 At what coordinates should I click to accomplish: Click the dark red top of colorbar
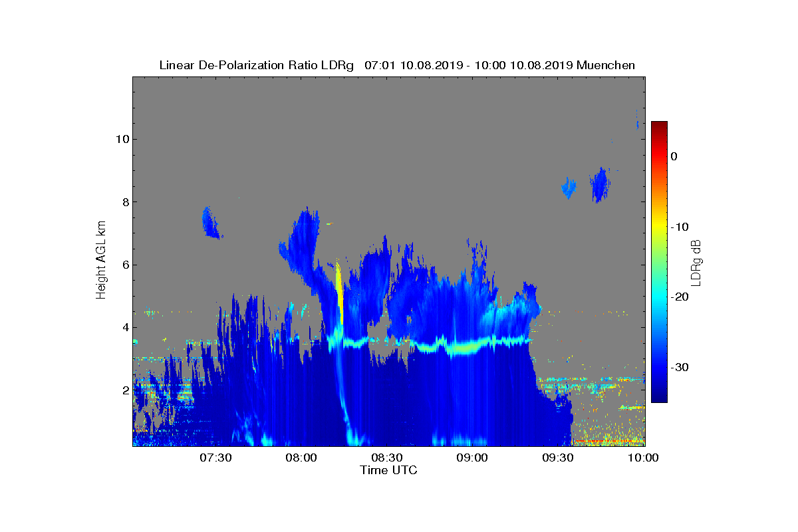click(659, 126)
